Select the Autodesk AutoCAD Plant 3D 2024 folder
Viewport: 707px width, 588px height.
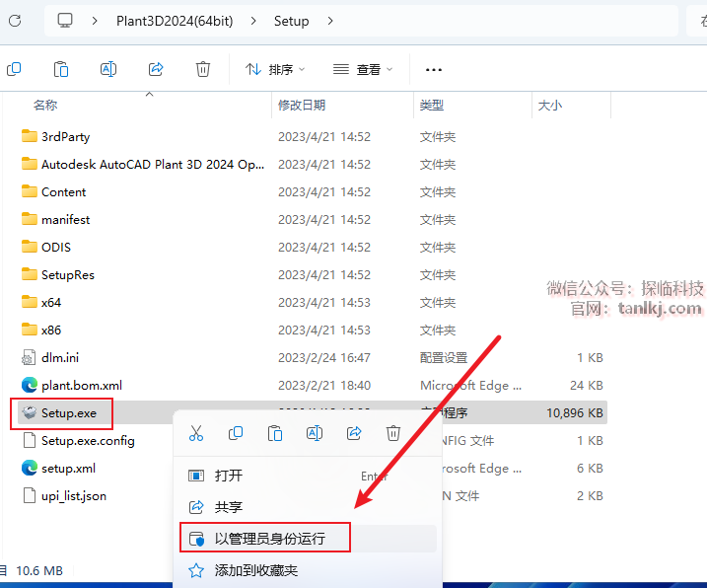coord(153,164)
